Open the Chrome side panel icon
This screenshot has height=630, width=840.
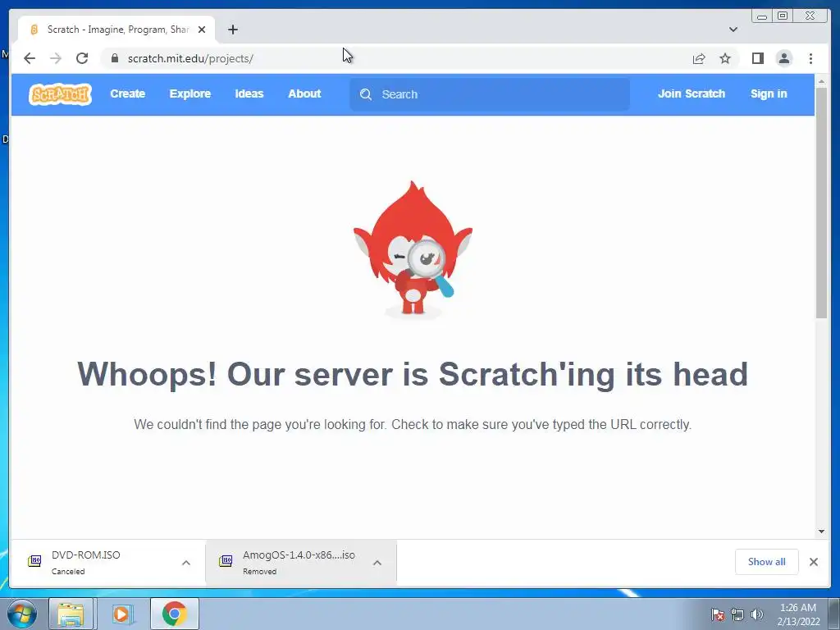tap(757, 58)
